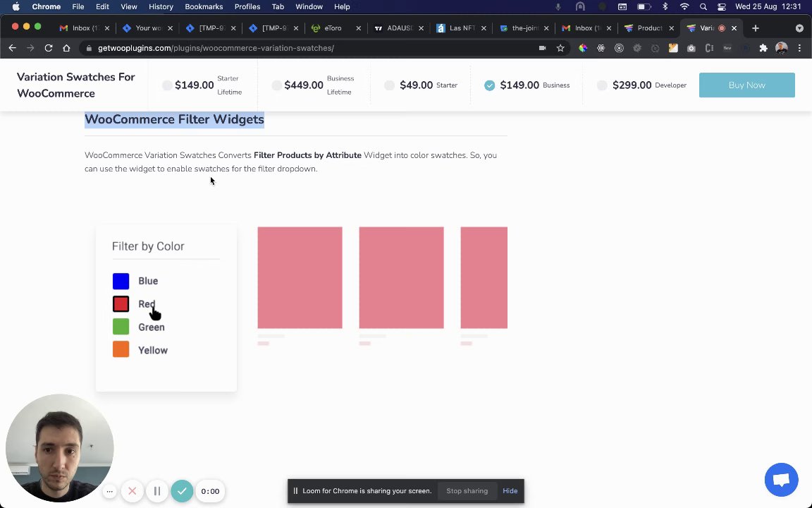812x508 pixels.
Task: Finish the Loom recording with checkmark
Action: (x=182, y=491)
